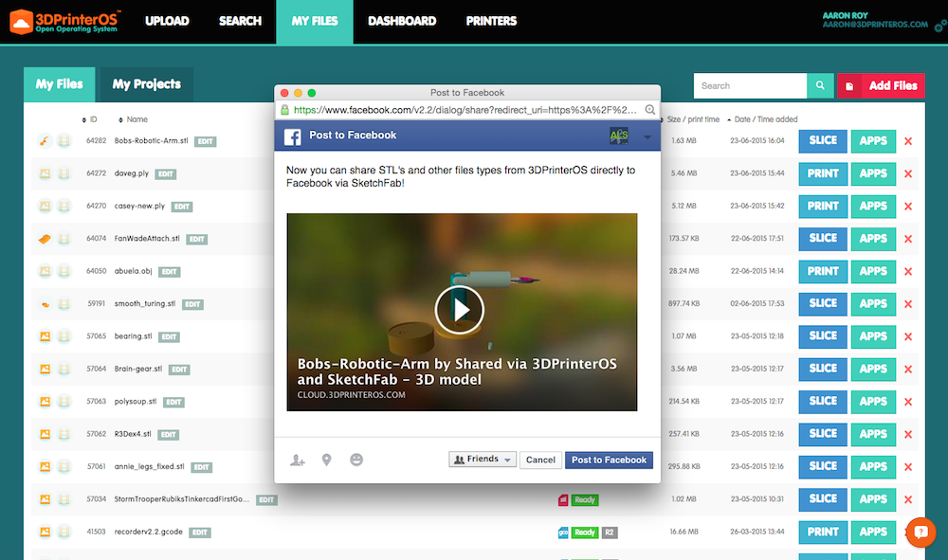Click gcode file type icon for recorderv2.2.gcode
The height and width of the screenshot is (560, 948).
point(563,533)
